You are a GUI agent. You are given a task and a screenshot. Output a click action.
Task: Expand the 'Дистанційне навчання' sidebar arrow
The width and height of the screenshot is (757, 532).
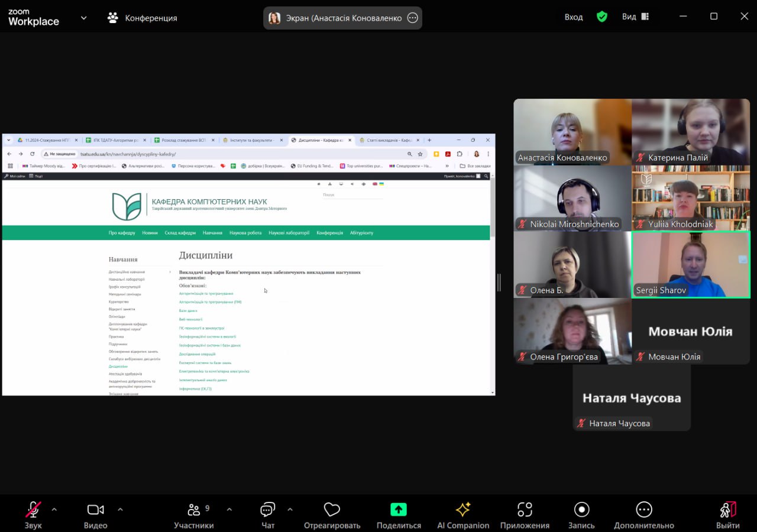pyautogui.click(x=170, y=272)
